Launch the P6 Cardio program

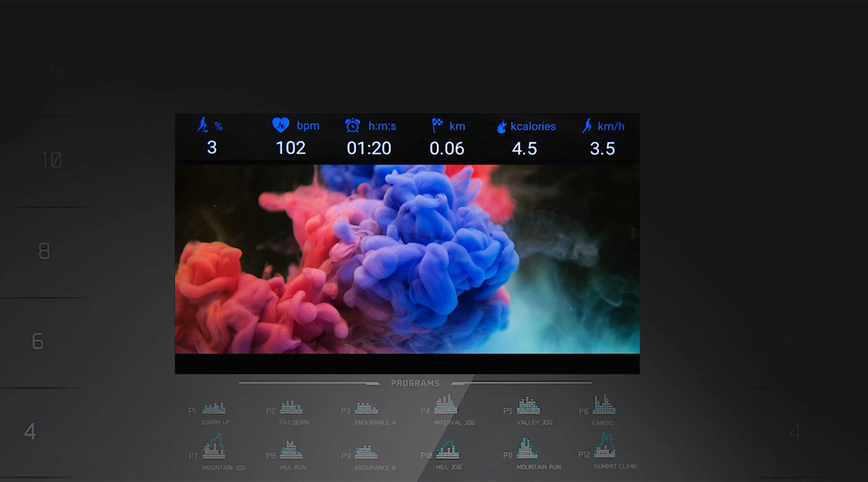click(x=603, y=406)
